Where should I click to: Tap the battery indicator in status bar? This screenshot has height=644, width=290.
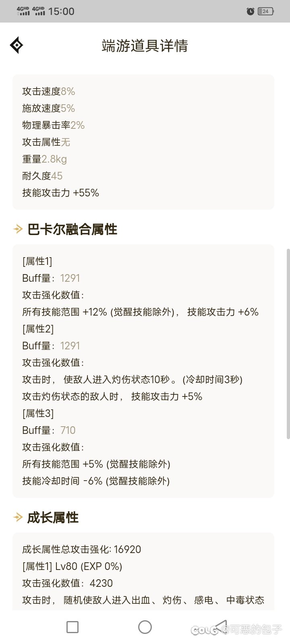(x=265, y=11)
